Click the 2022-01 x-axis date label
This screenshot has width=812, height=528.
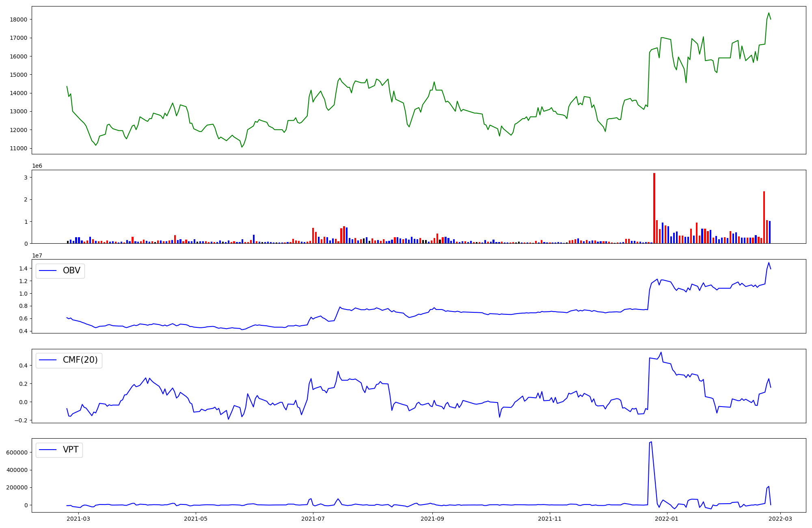[667, 519]
